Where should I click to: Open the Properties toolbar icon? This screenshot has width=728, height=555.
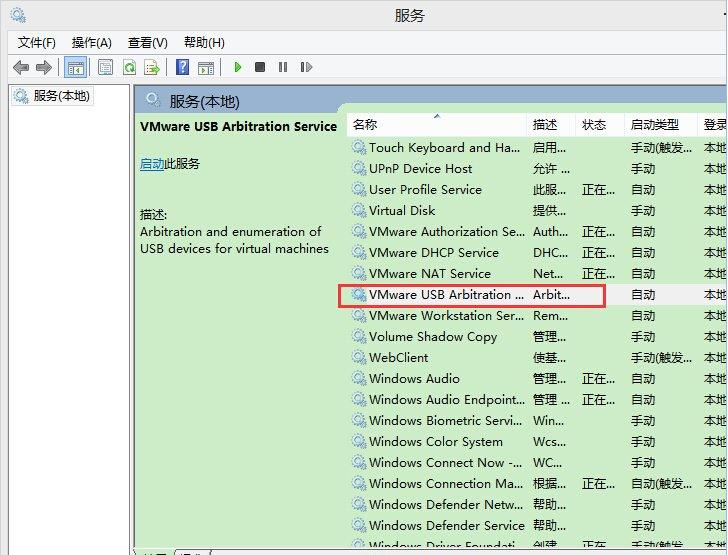(x=105, y=67)
